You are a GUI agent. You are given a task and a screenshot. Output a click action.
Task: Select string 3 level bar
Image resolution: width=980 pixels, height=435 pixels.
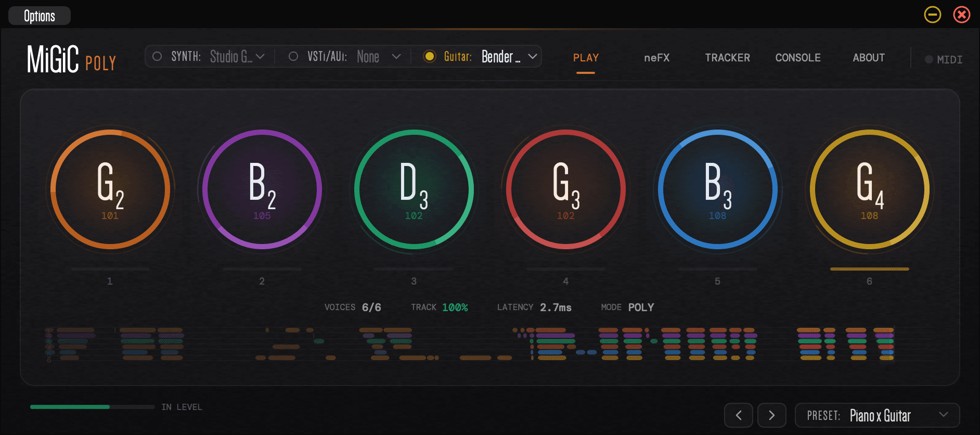(x=414, y=269)
